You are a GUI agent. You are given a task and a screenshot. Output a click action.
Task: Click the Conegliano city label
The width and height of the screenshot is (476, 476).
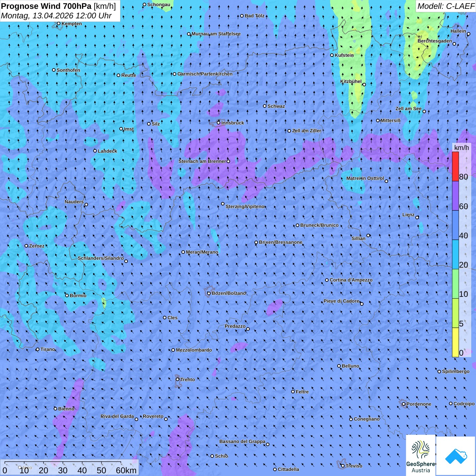[367, 419]
